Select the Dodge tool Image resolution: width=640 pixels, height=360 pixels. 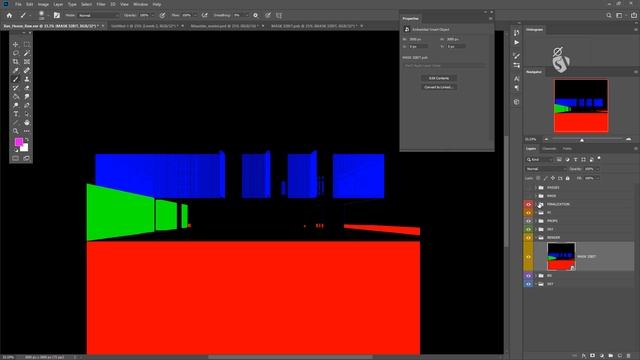tap(16, 105)
